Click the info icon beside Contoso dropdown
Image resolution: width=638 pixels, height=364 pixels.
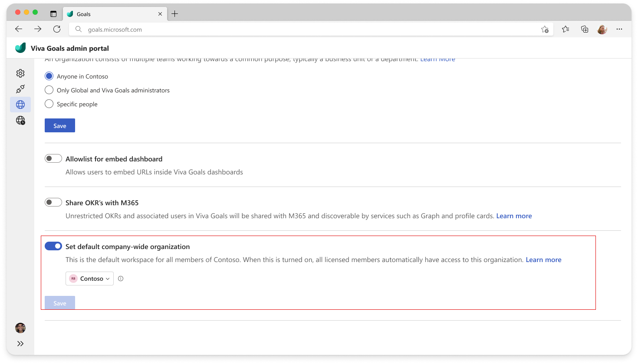click(x=121, y=278)
